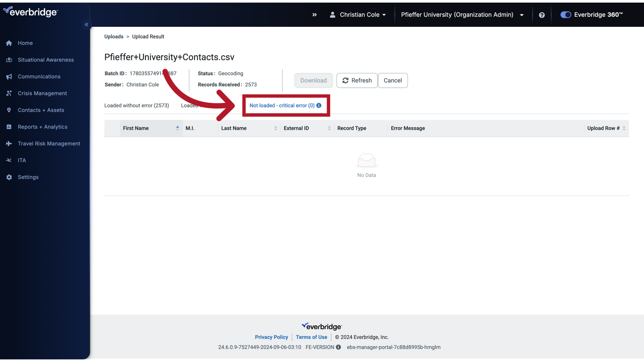Toggle sidebar collapse arrow
This screenshot has height=362, width=644.
(87, 24)
